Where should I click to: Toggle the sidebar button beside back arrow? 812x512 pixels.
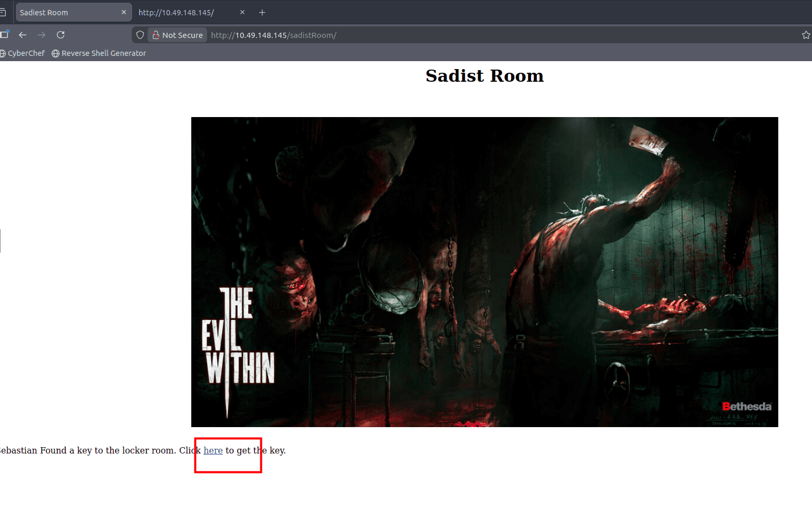point(4,35)
